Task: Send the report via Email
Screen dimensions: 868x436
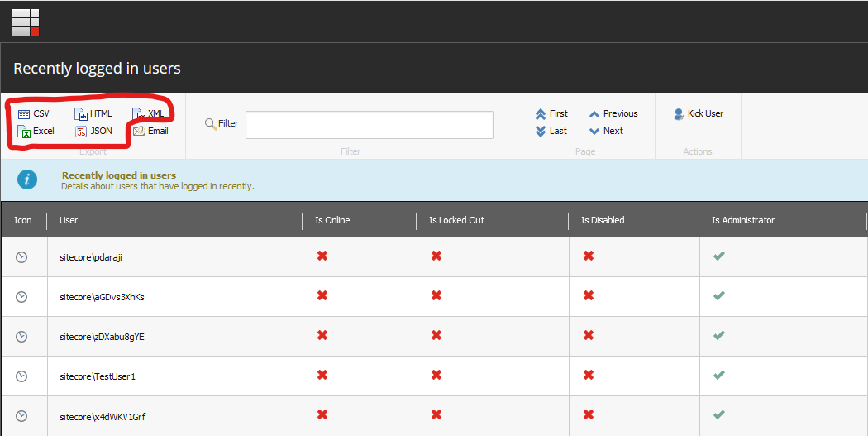Action: (150, 131)
